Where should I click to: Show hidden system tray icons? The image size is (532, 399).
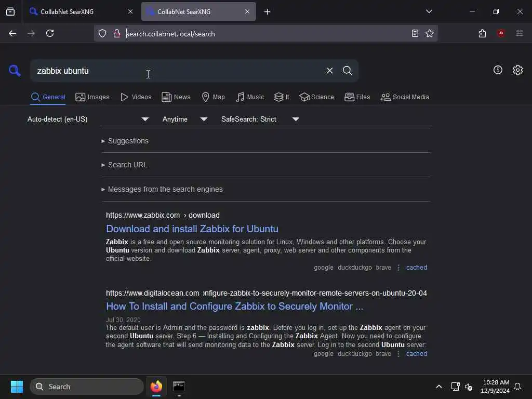click(x=438, y=387)
